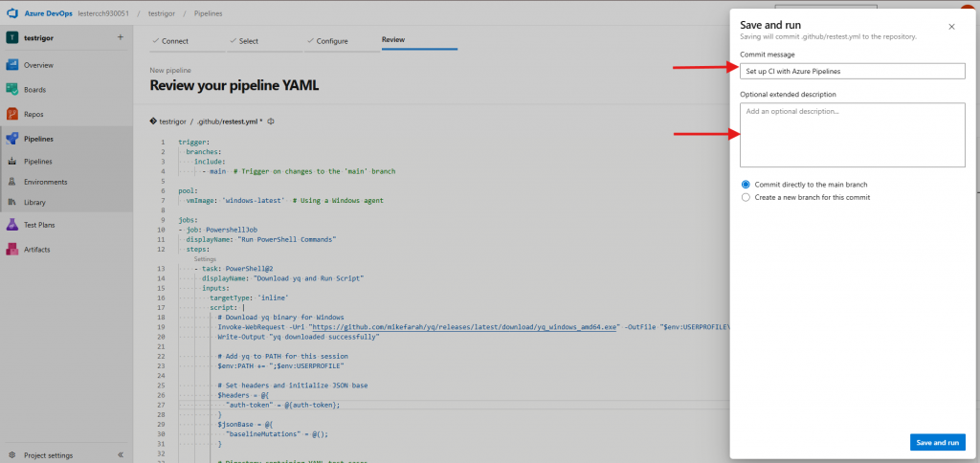Click testrigor breadcrumb in header

161,13
